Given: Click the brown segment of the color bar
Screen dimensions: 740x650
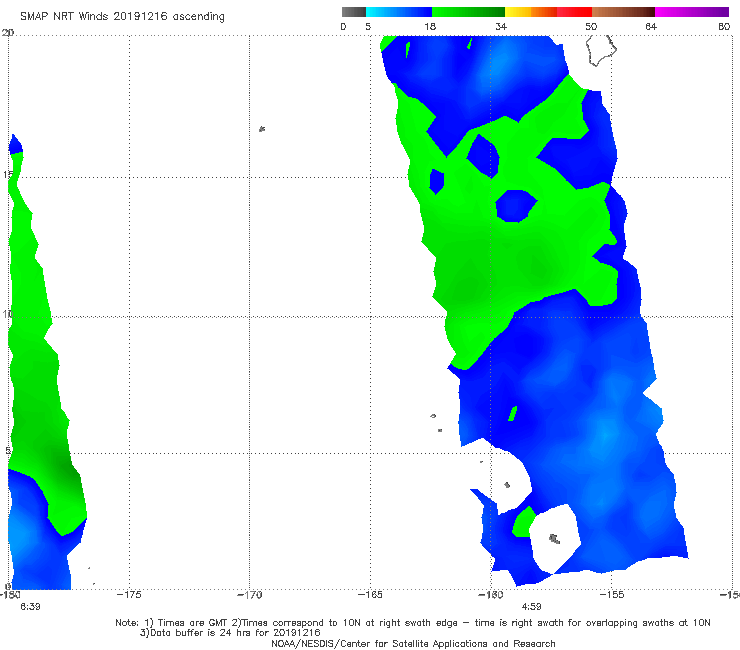Looking at the screenshot, I should tap(623, 12).
